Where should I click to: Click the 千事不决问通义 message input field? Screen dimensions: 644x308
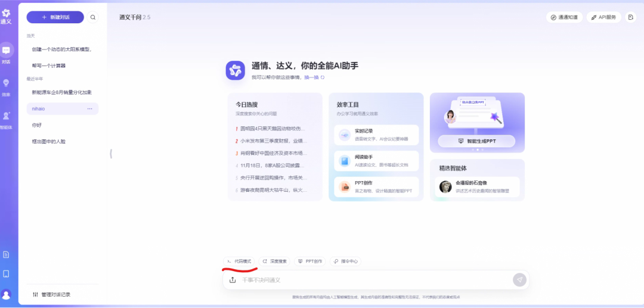click(x=376, y=279)
